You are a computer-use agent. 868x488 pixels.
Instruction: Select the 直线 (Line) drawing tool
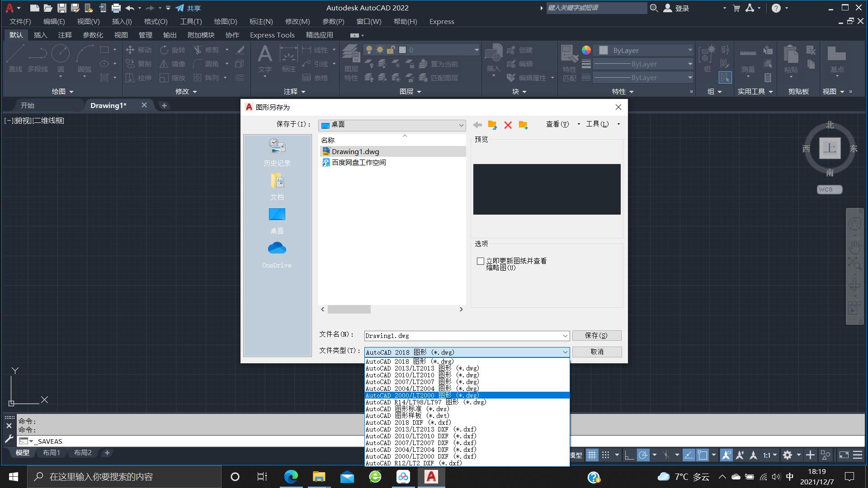(14, 59)
